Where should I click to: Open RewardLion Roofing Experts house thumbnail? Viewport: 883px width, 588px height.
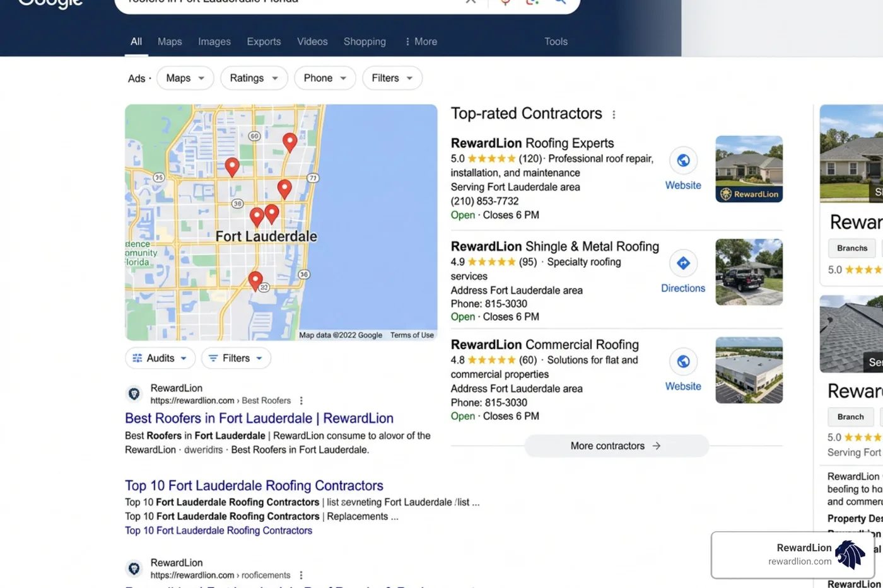point(749,169)
